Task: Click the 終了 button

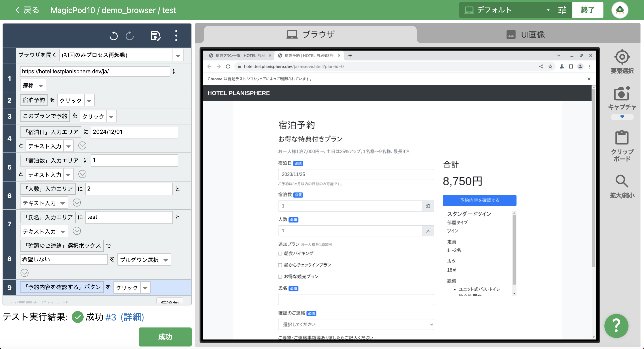Action: pyautogui.click(x=588, y=10)
